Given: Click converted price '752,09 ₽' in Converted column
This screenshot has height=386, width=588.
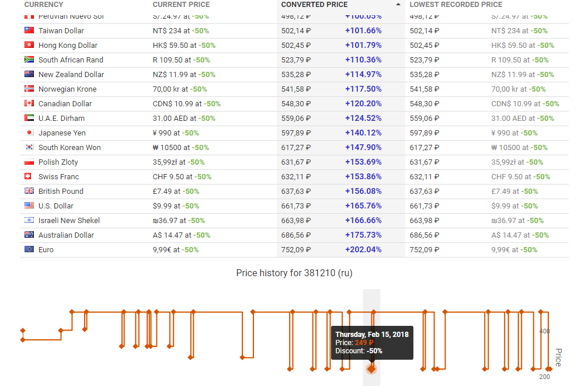Looking at the screenshot, I should pos(296,250).
